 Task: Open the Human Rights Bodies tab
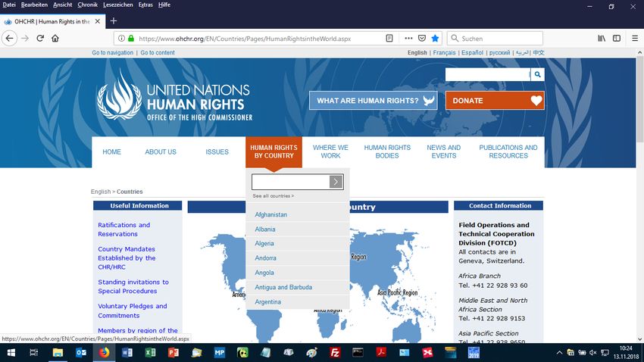[387, 151]
